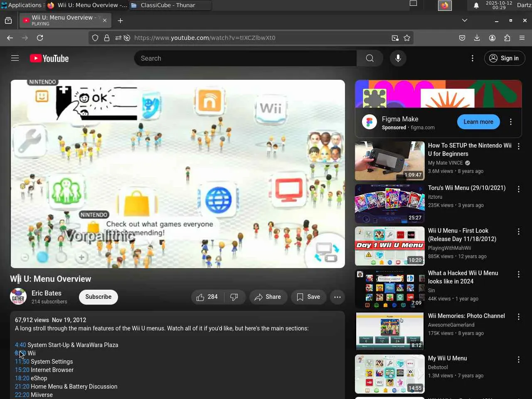Open Toru's Wii Menu video thumbnail
Screen dimensions: 532x399
390,204
